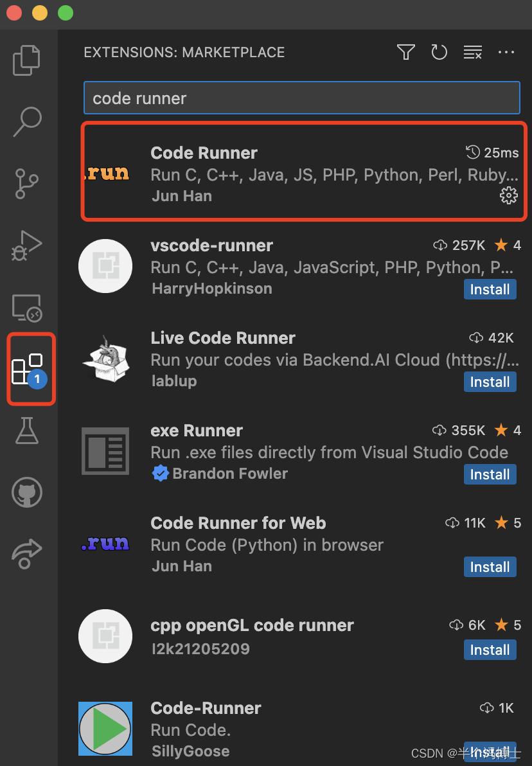Click the cpp openGL default icon
Viewport: 532px width, 766px height.
click(105, 636)
